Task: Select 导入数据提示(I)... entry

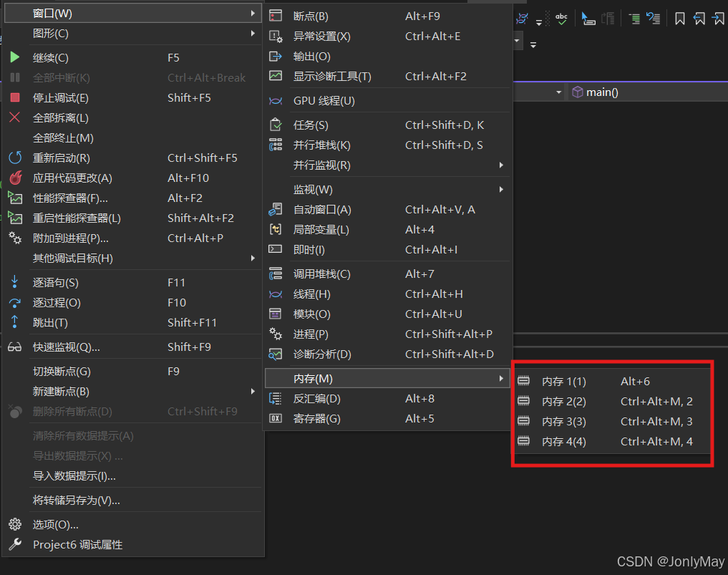Action: coord(132,476)
